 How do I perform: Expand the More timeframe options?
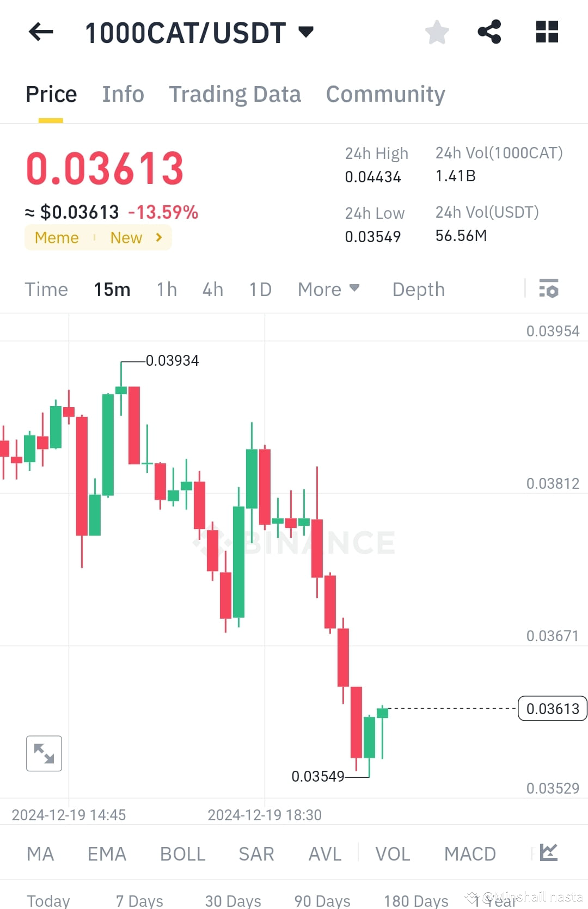(329, 289)
